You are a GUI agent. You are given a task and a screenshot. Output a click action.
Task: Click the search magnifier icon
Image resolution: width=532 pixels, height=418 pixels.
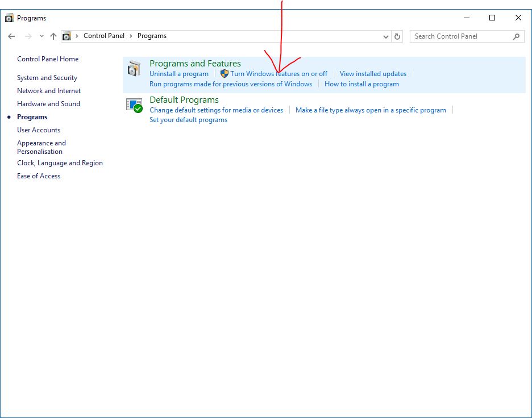(516, 36)
